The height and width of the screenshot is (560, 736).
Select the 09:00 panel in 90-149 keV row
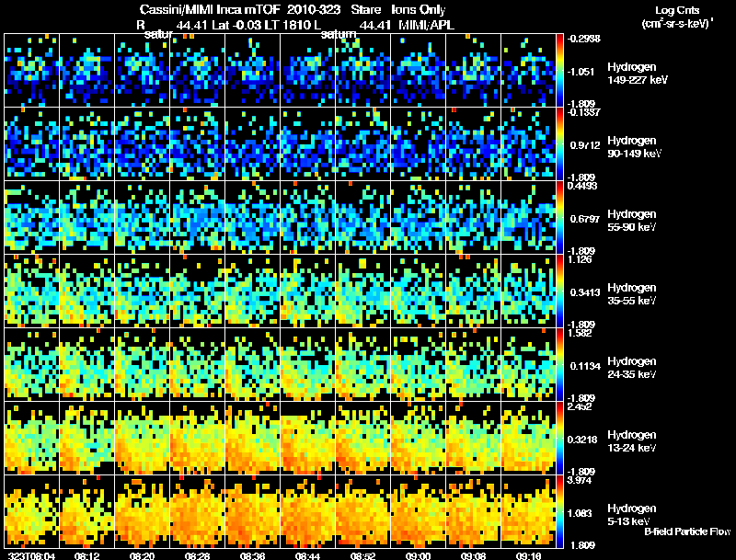419,144
